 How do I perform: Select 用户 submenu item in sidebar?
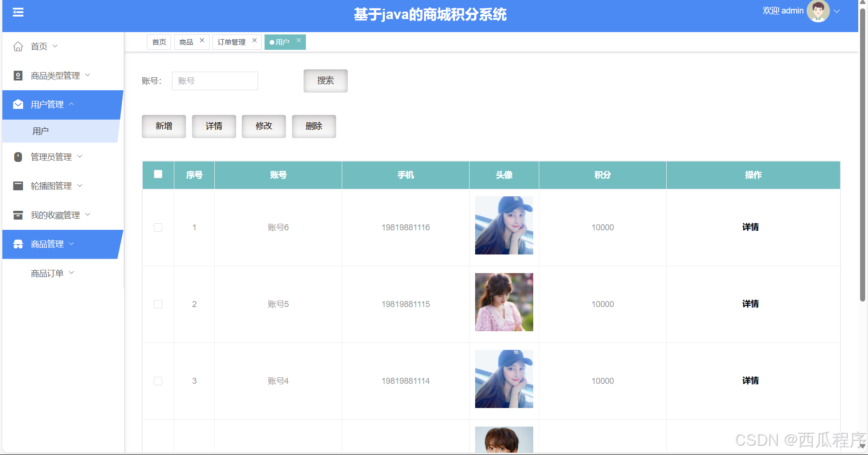[x=61, y=131]
